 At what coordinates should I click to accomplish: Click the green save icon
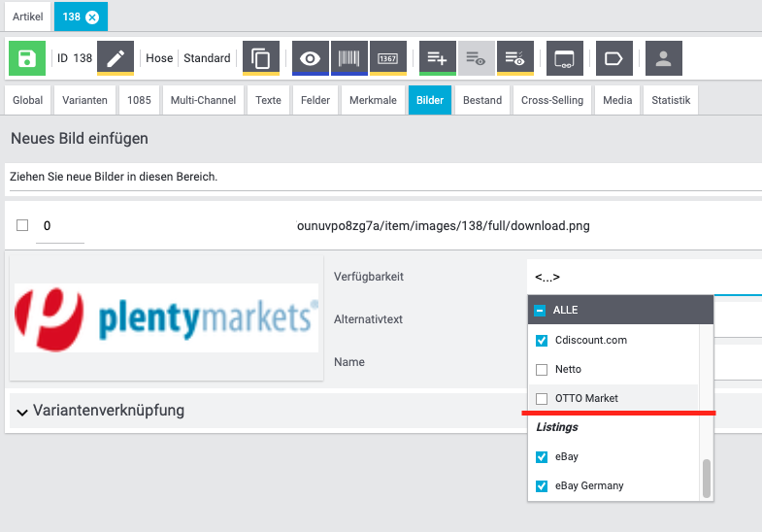click(x=27, y=58)
